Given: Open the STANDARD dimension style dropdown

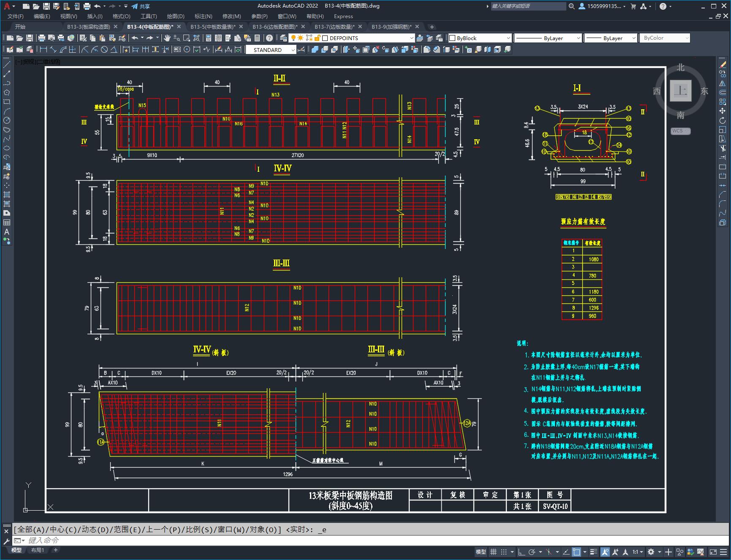Looking at the screenshot, I should pyautogui.click(x=271, y=50).
